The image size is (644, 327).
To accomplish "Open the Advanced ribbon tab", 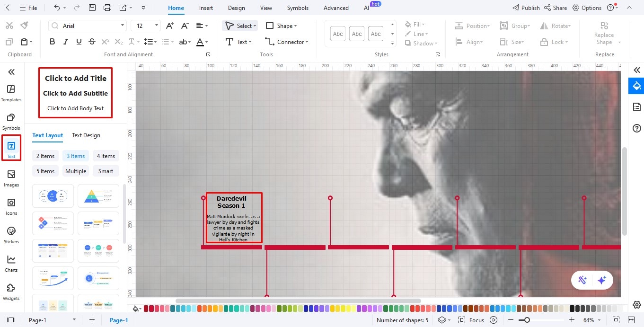I will pos(336,8).
